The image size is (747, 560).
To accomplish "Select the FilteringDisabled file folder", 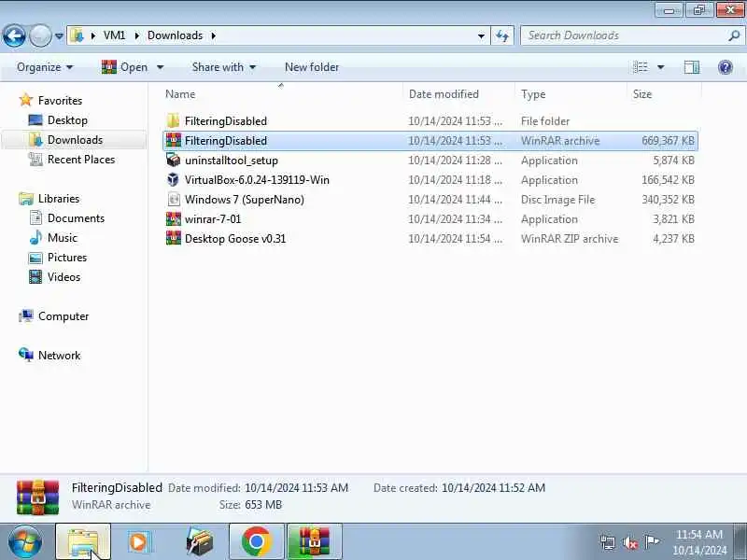I will click(226, 121).
